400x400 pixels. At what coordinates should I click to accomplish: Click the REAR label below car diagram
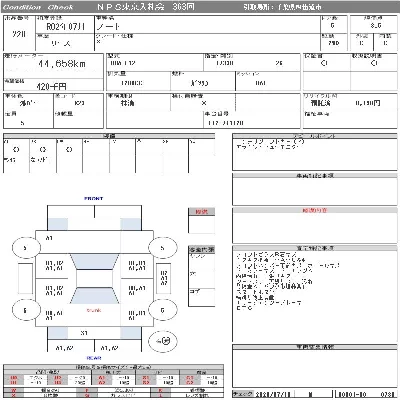point(94,358)
